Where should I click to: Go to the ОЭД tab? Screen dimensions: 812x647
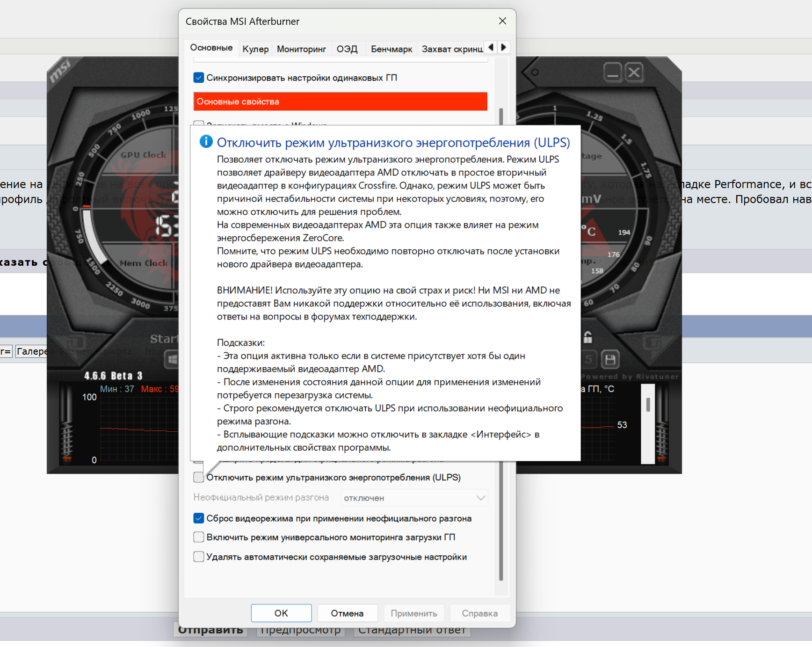click(347, 49)
